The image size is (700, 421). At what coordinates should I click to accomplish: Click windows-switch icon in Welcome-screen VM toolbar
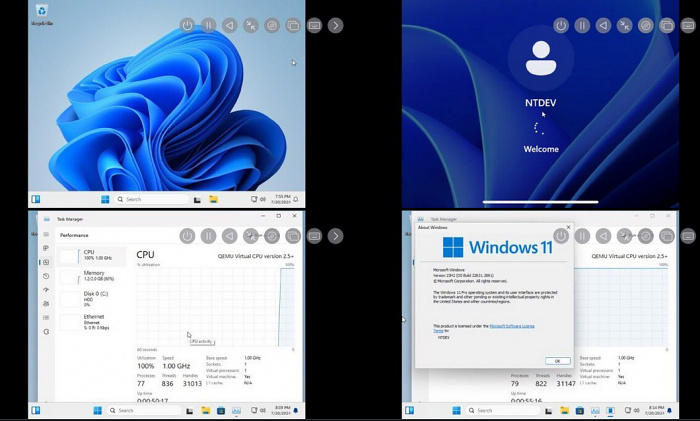pyautogui.click(x=667, y=25)
